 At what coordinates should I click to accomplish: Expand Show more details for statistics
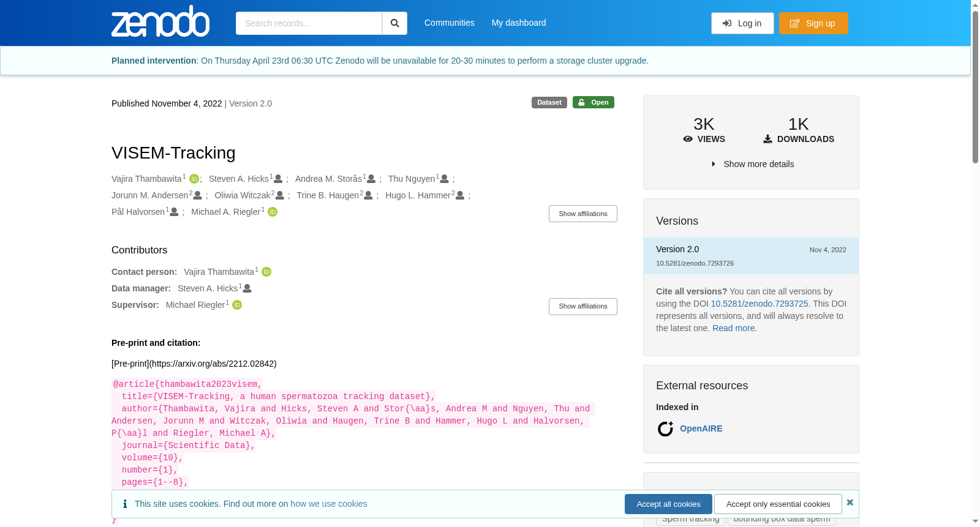(x=752, y=164)
